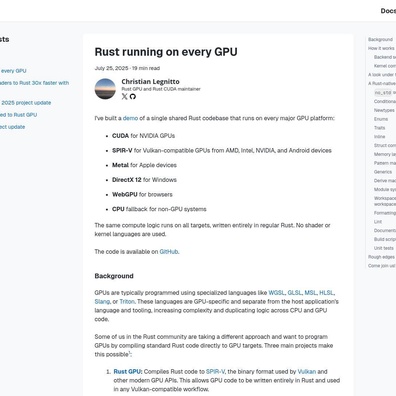Jump to 'Pattern ma…' entry in the table of contents
This screenshot has width=396, height=396.
click(385, 163)
